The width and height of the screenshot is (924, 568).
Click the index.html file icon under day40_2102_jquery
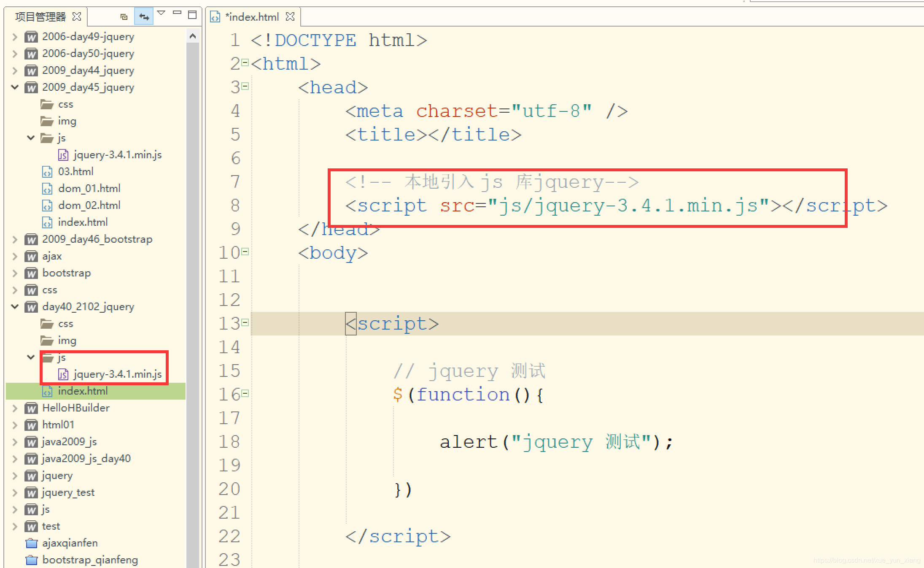[x=47, y=391]
